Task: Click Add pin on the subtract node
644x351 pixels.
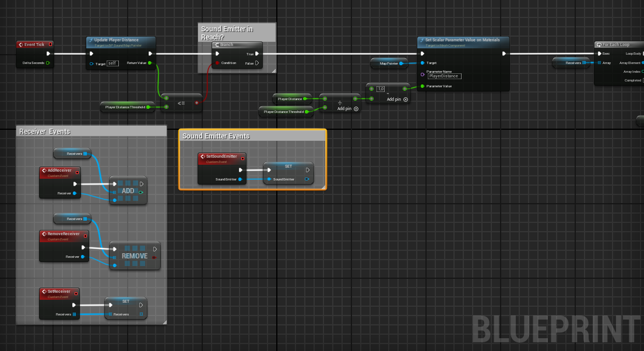Action: (x=397, y=100)
